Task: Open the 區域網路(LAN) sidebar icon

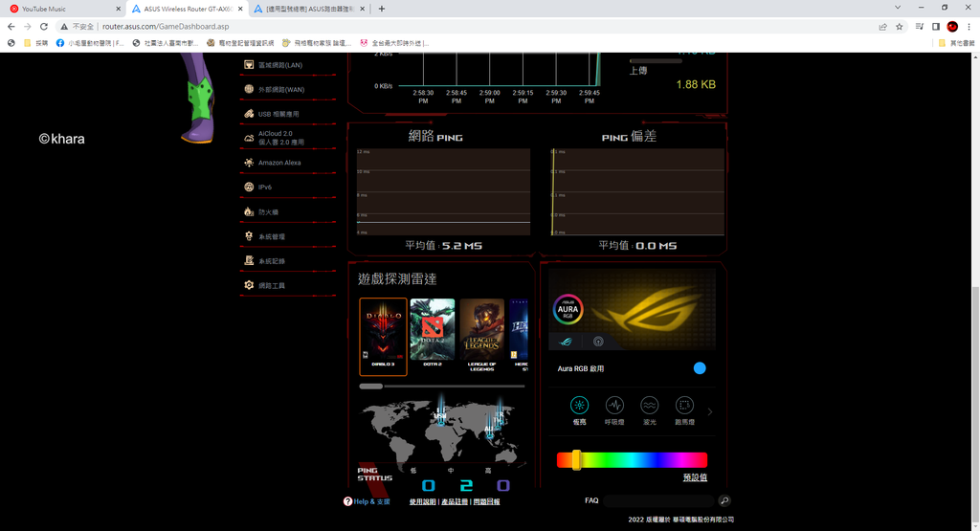Action: click(x=249, y=65)
